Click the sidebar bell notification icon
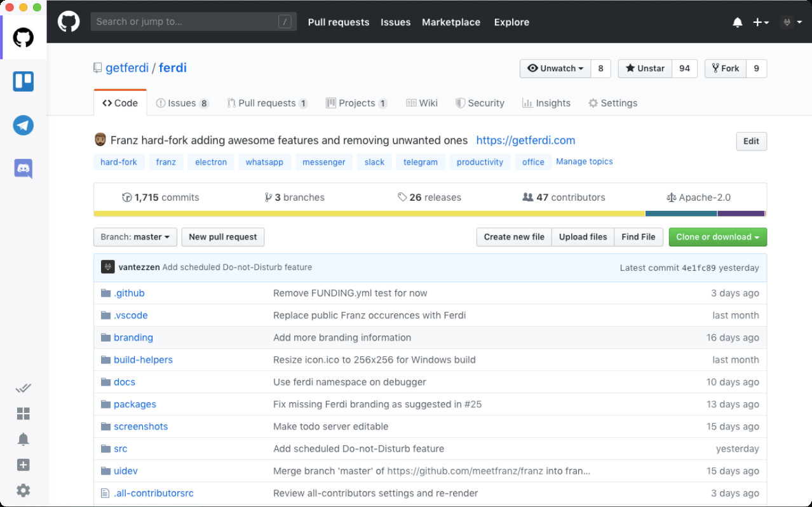This screenshot has width=812, height=507. [24, 439]
